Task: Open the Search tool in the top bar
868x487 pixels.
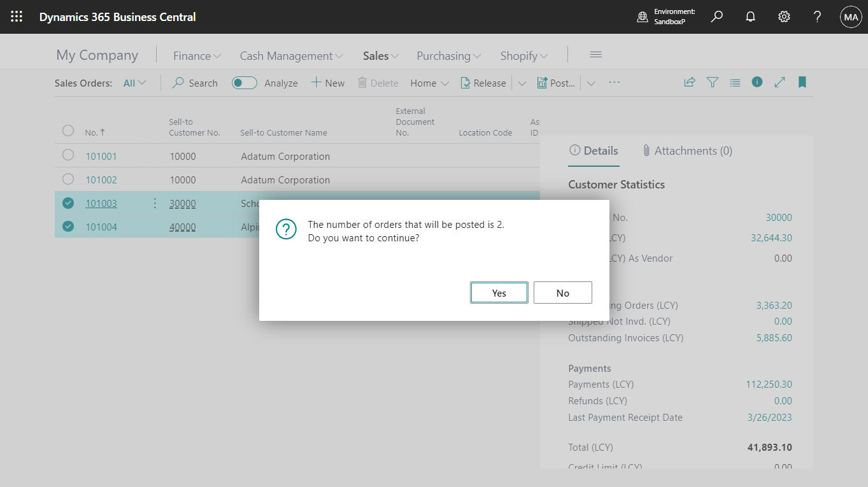Action: coord(716,17)
